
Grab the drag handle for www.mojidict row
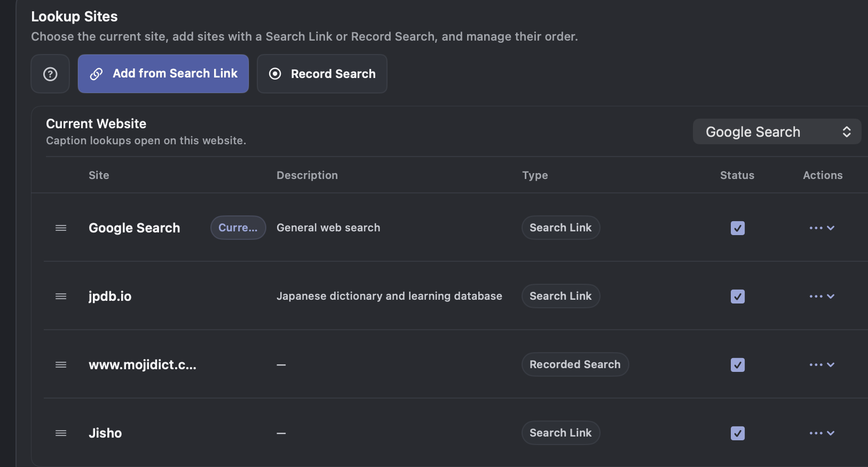coord(61,365)
